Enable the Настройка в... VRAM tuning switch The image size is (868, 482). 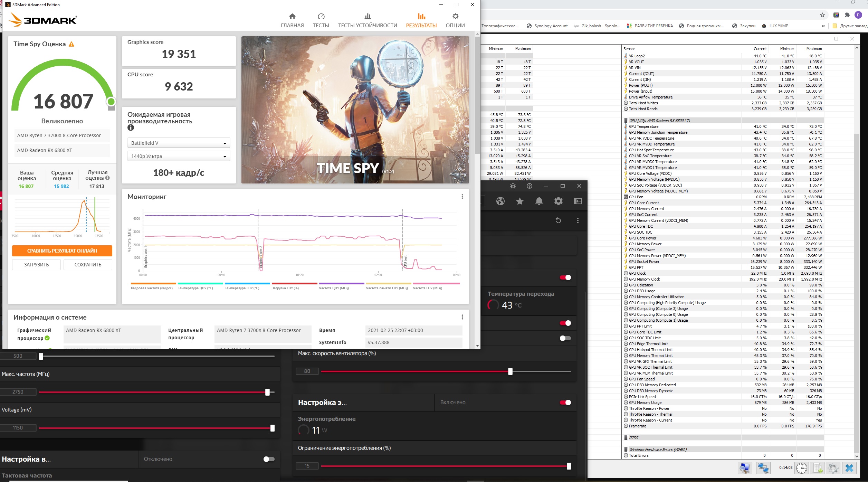point(269,459)
